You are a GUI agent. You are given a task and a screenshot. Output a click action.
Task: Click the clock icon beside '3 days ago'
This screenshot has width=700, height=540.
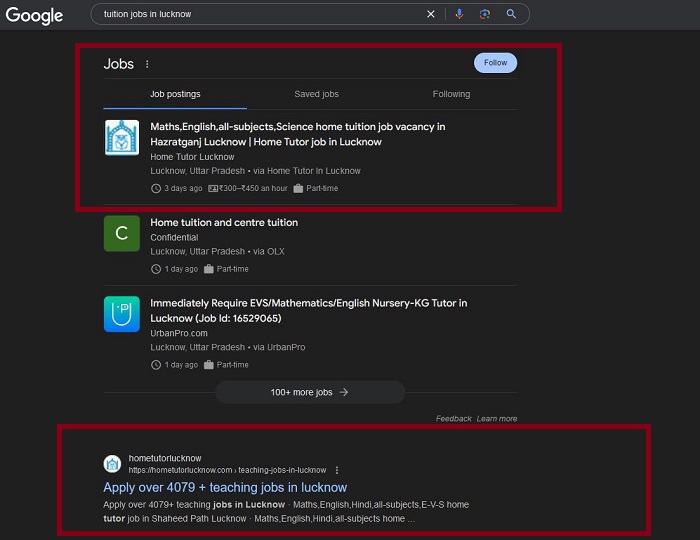point(156,188)
